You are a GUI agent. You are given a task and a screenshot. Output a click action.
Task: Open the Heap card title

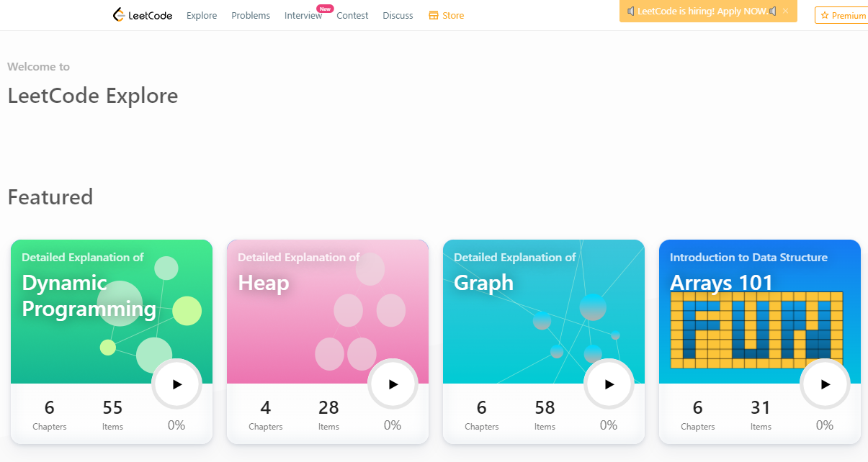(264, 284)
